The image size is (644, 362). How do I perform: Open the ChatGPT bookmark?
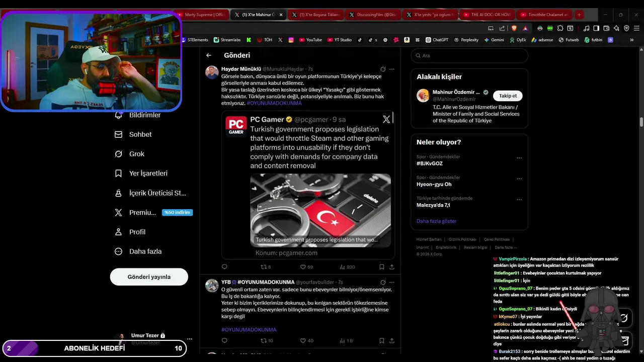point(437,40)
